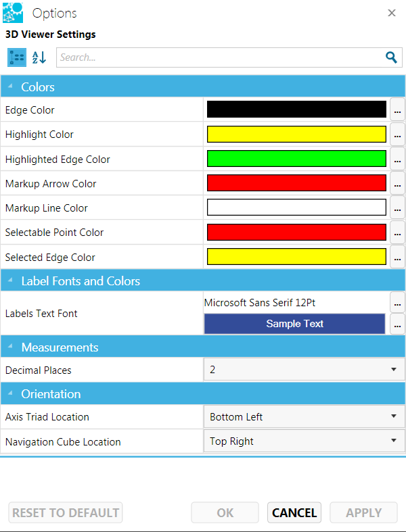
Task: Open Sample Text color ellipsis button
Action: click(397, 324)
